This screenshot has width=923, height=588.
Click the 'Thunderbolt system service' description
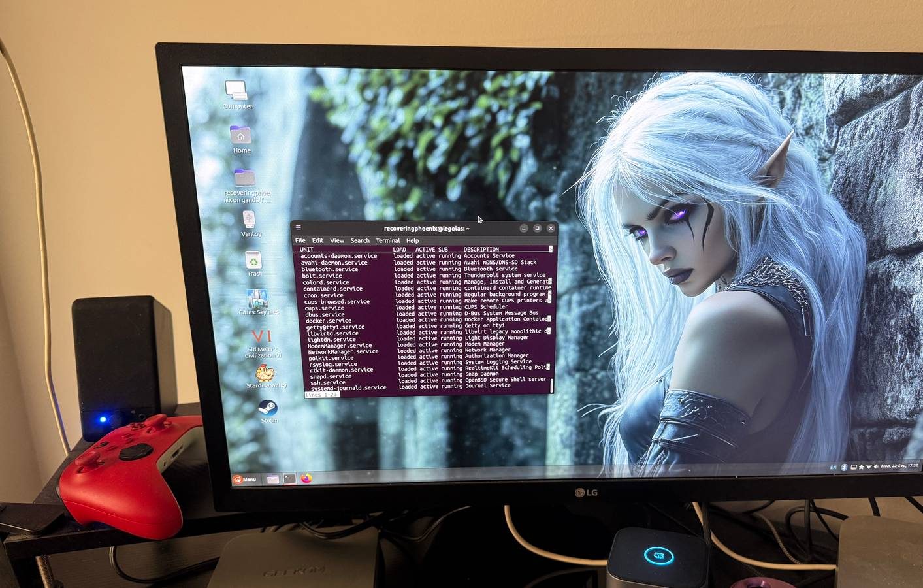(x=505, y=275)
